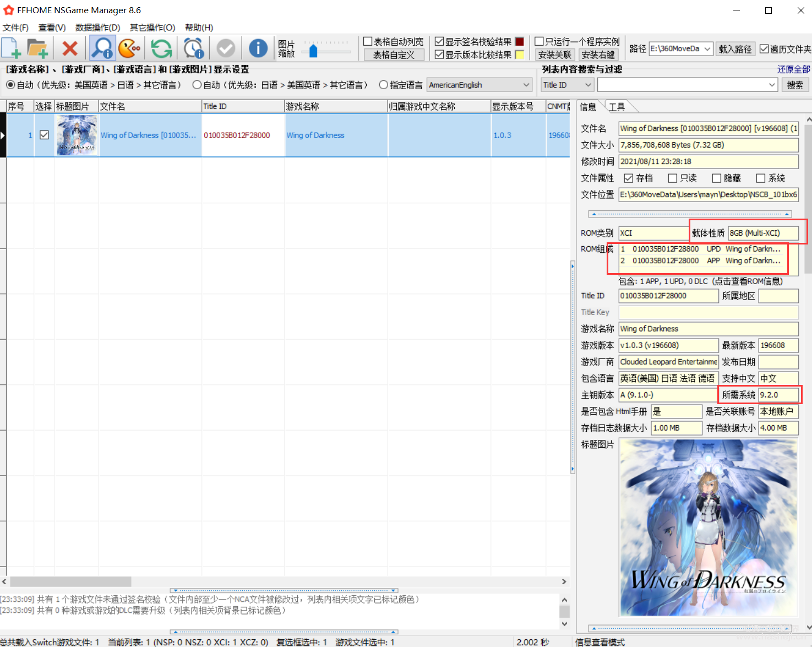The height and width of the screenshot is (647, 812).
Task: Click the 还原全部 link
Action: 793,69
